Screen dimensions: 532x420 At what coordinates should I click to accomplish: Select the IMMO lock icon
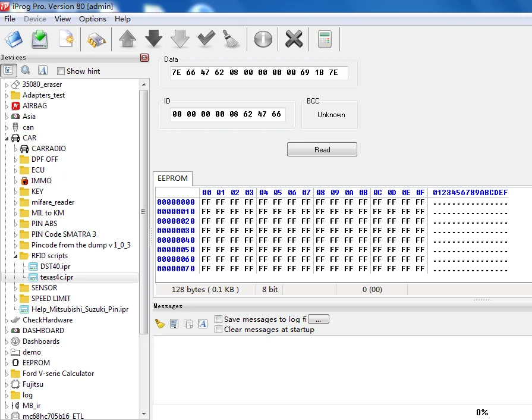(24, 181)
